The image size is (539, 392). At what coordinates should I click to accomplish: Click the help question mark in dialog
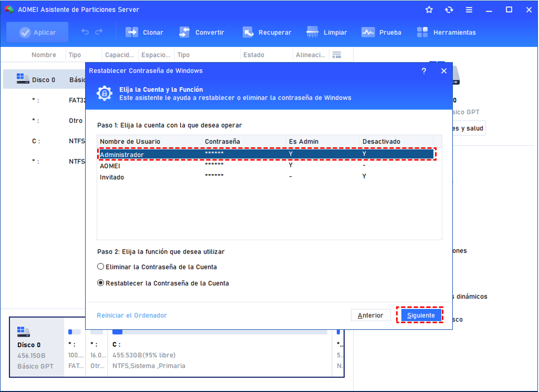(424, 71)
